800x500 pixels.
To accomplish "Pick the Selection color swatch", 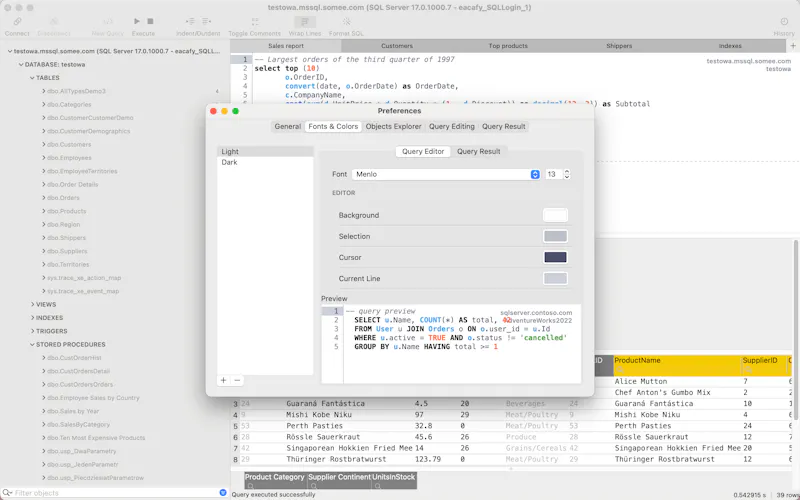I will click(x=555, y=236).
